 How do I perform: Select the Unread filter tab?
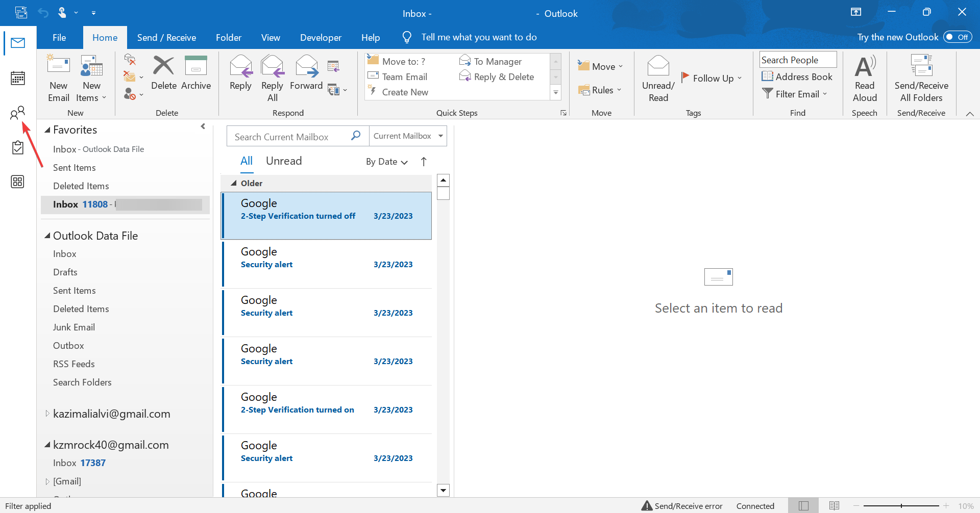(284, 161)
